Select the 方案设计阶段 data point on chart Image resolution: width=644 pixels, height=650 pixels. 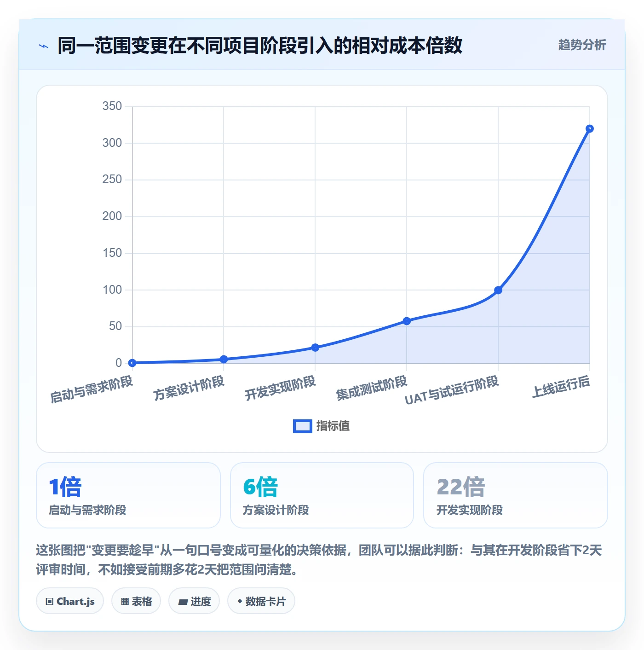point(224,359)
